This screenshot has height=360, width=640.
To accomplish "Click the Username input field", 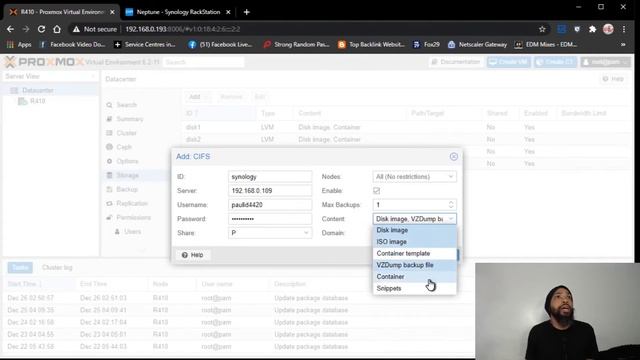I will [270, 205].
